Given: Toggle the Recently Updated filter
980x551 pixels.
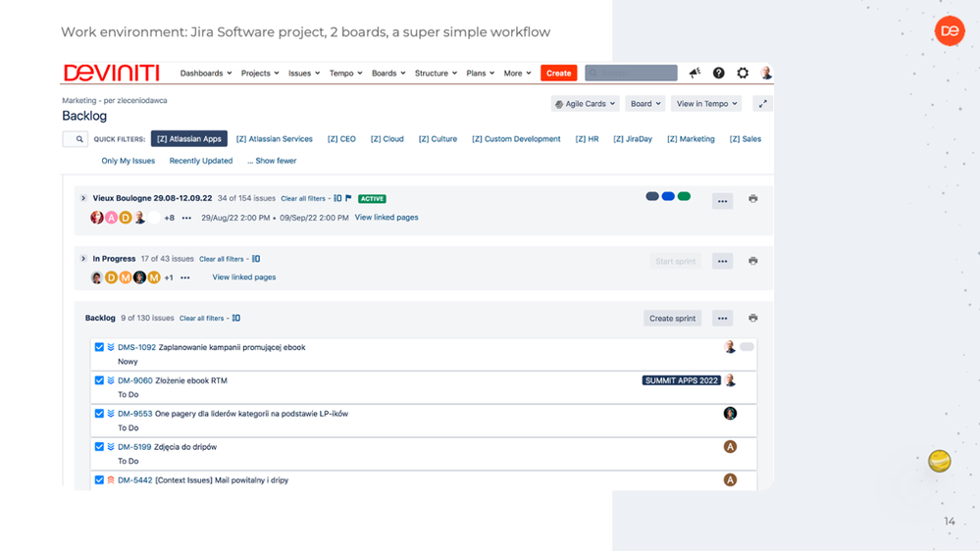Looking at the screenshot, I should point(201,161).
